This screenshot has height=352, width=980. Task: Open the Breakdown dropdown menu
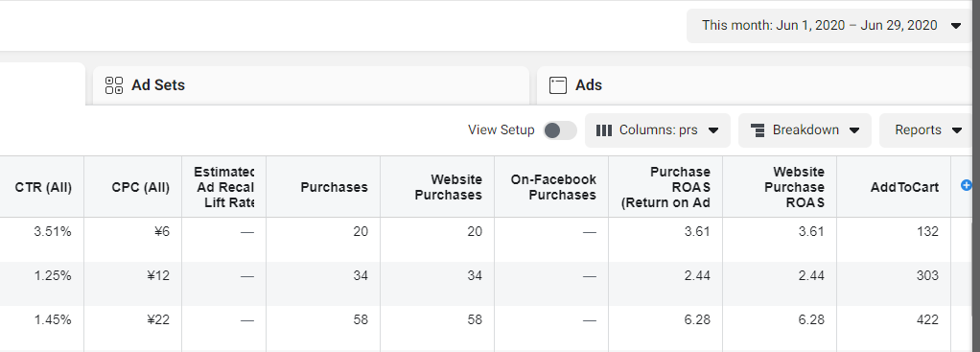pyautogui.click(x=805, y=130)
